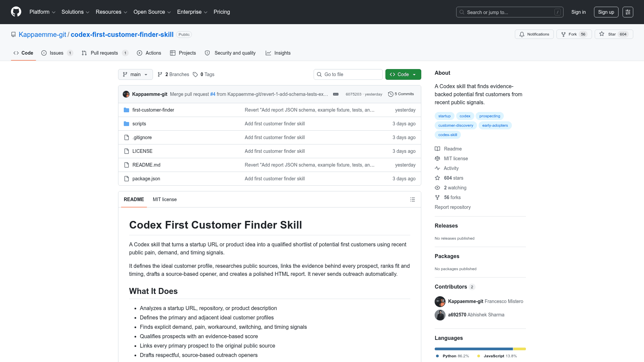This screenshot has width=644, height=362.
Task: Switch to the Insights tab
Action: pyautogui.click(x=278, y=53)
